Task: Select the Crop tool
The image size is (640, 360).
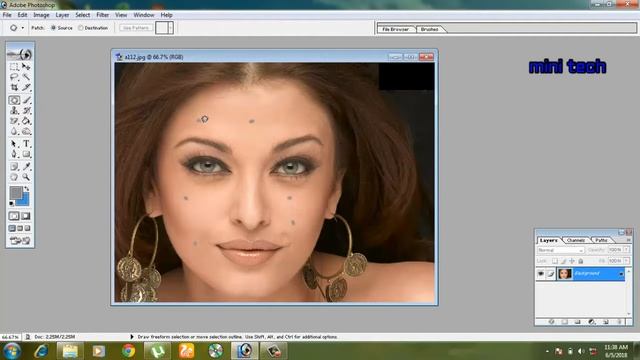Action: pyautogui.click(x=14, y=88)
